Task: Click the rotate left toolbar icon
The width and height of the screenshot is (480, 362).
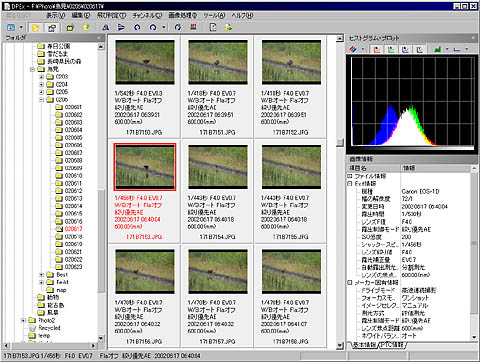Action: [137, 27]
